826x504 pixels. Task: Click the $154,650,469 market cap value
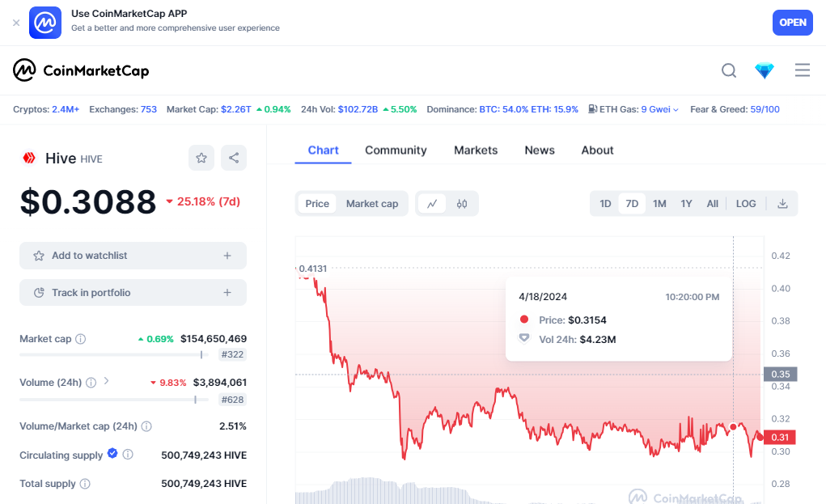[x=214, y=339]
